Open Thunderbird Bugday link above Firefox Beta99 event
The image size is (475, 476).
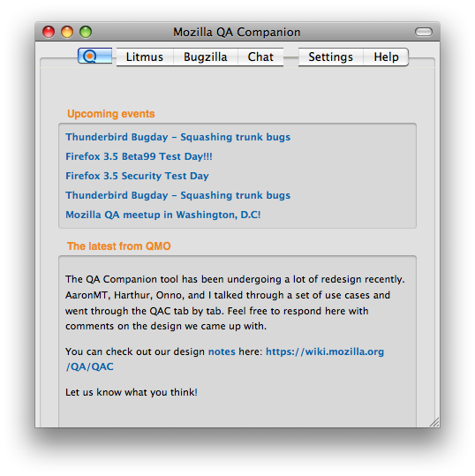tap(177, 137)
